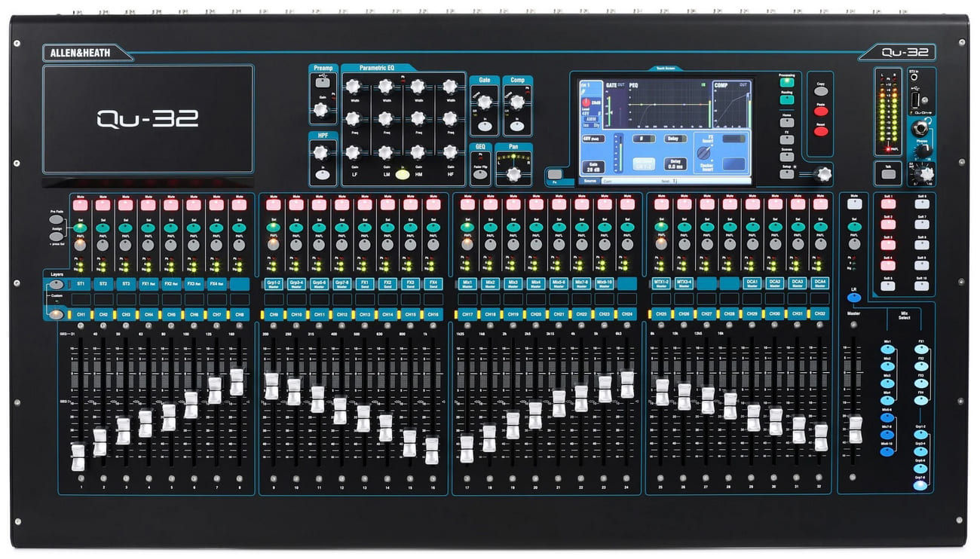Trigger the Soft 5 key
This screenshot has width=980, height=559.
[889, 286]
